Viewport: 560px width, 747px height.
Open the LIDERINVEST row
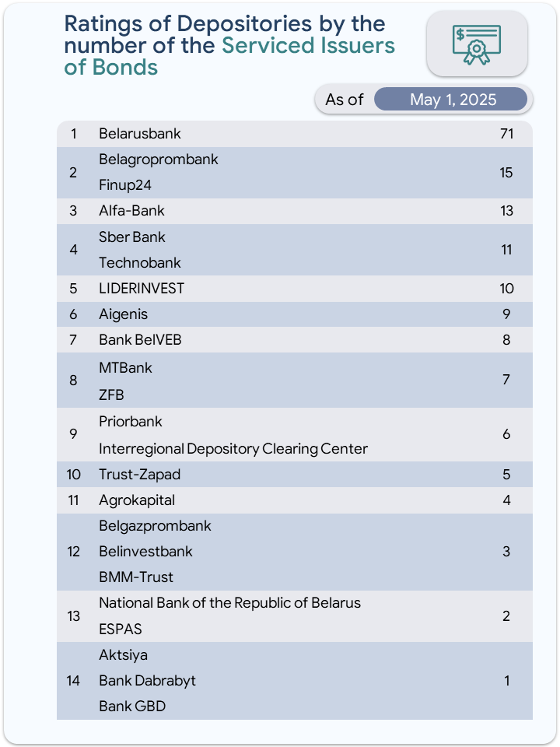(294, 289)
